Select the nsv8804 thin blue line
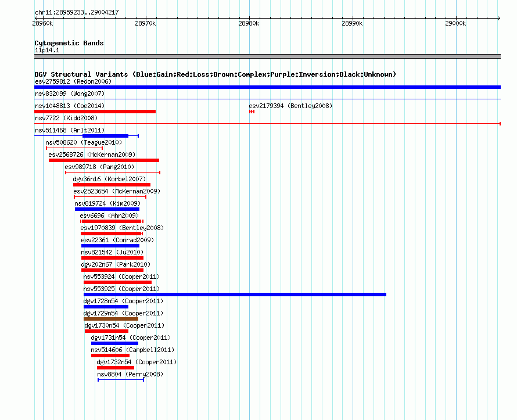The height and width of the screenshot is (420, 517). click(x=121, y=380)
